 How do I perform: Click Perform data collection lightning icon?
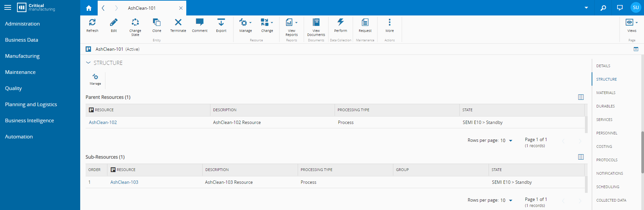tap(340, 23)
